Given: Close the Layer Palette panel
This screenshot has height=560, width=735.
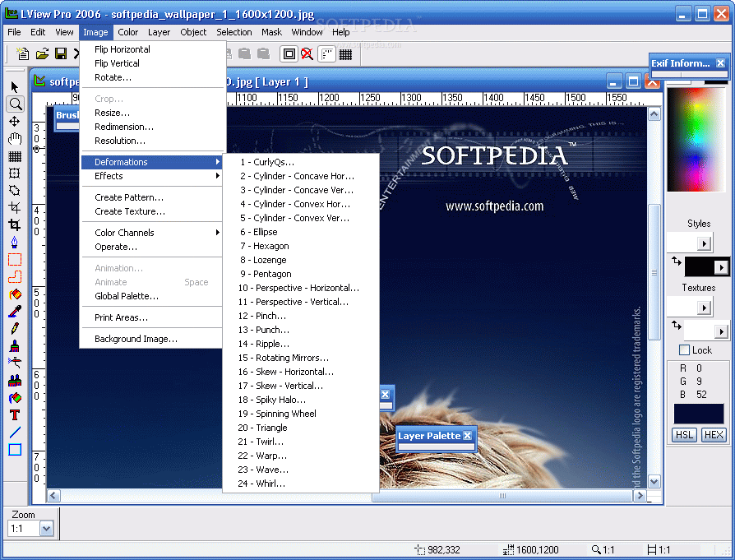Looking at the screenshot, I should tap(467, 436).
